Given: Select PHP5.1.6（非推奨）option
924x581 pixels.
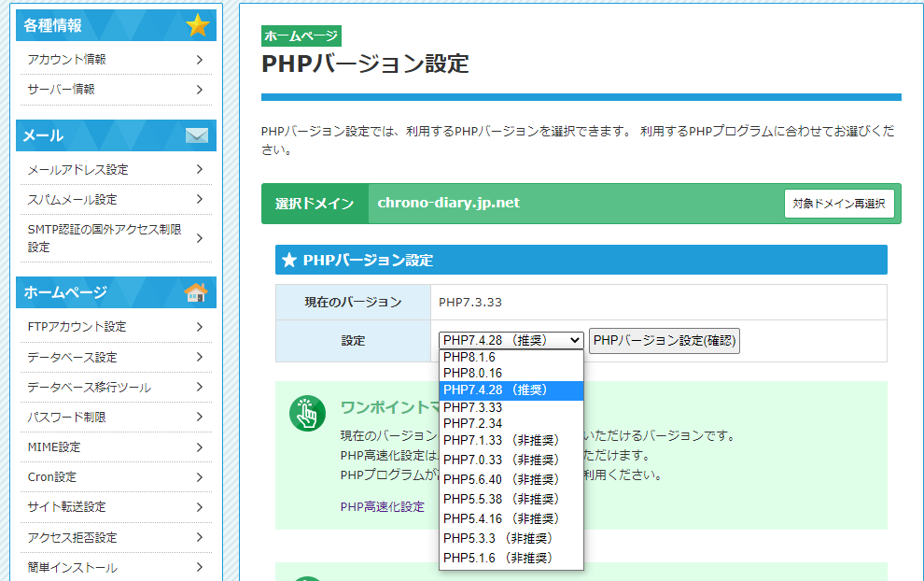Looking at the screenshot, I should (x=511, y=558).
